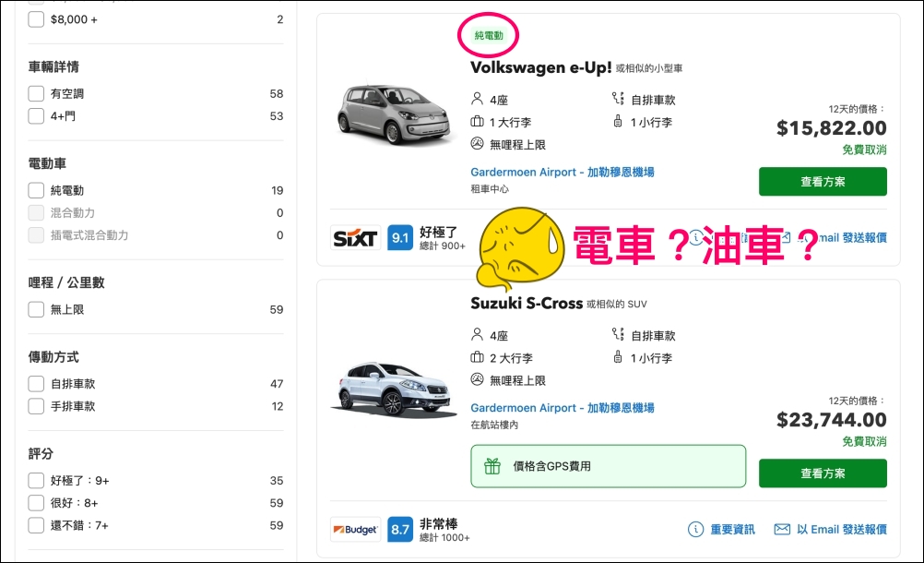Click the $15,822.00 price
The height and width of the screenshot is (563, 924).
pos(832,128)
